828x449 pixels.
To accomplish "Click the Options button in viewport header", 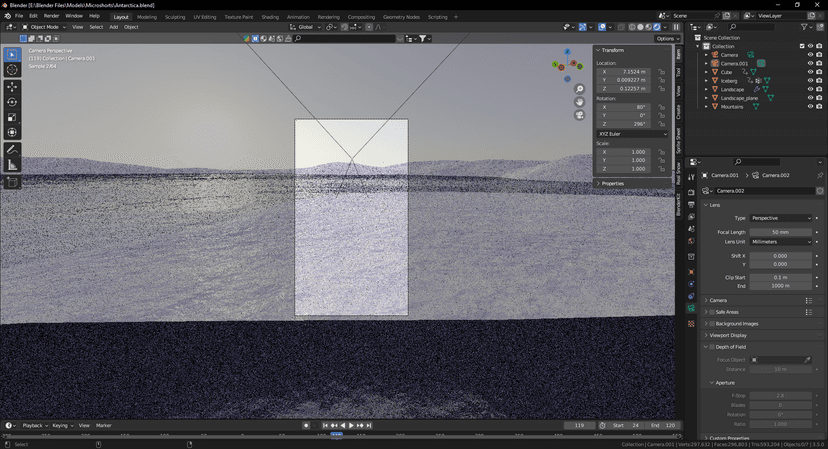I will 667,38.
